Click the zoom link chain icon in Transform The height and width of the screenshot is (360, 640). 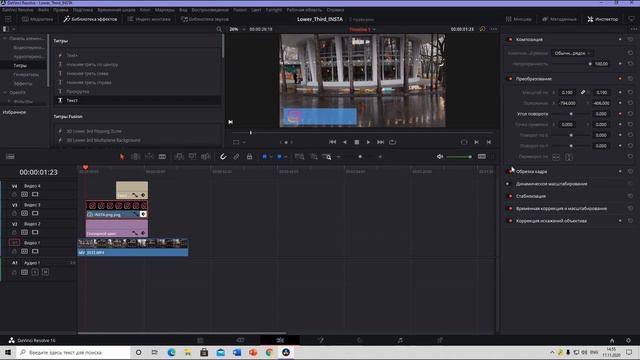click(583, 93)
